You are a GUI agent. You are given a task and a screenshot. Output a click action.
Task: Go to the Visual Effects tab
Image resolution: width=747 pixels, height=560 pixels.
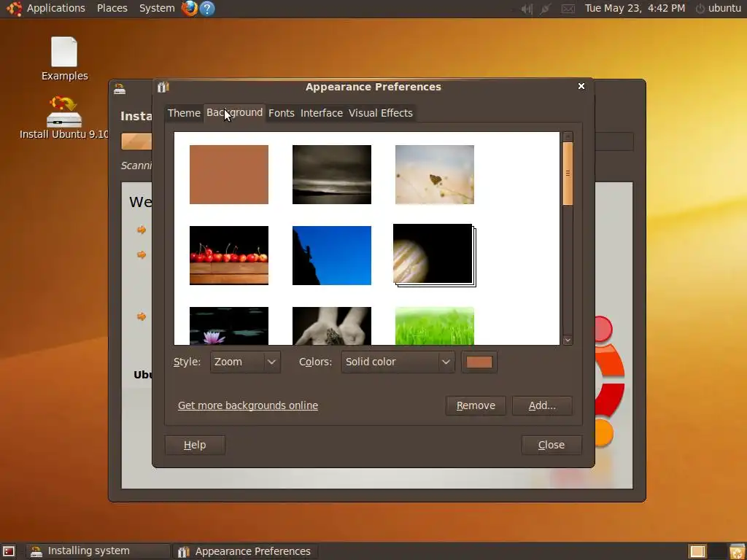(381, 113)
